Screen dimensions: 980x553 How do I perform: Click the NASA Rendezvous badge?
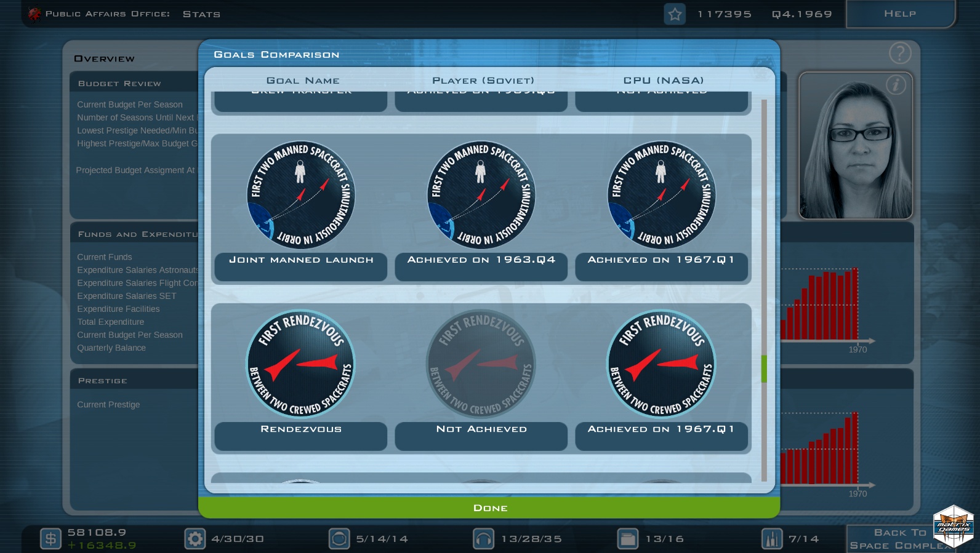(x=662, y=364)
